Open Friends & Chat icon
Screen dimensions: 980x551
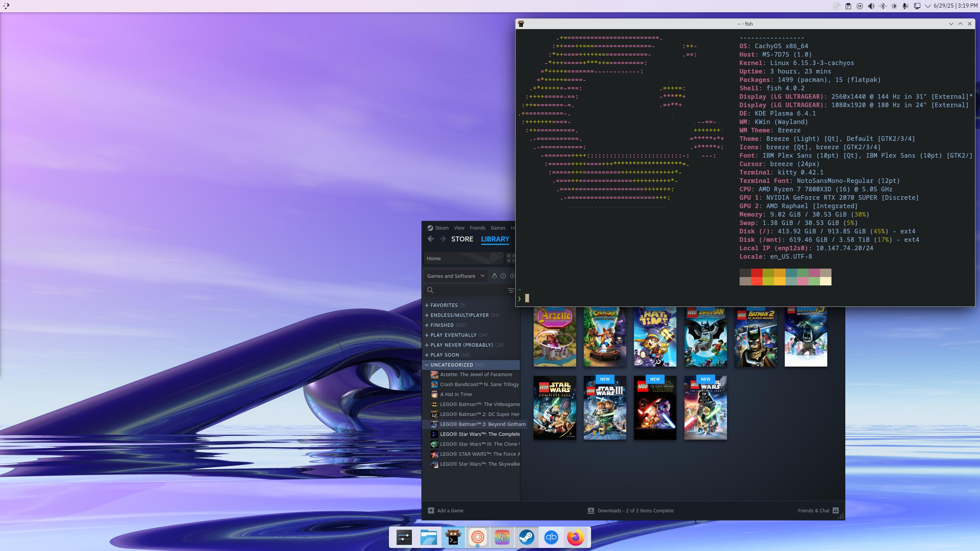pyautogui.click(x=836, y=510)
